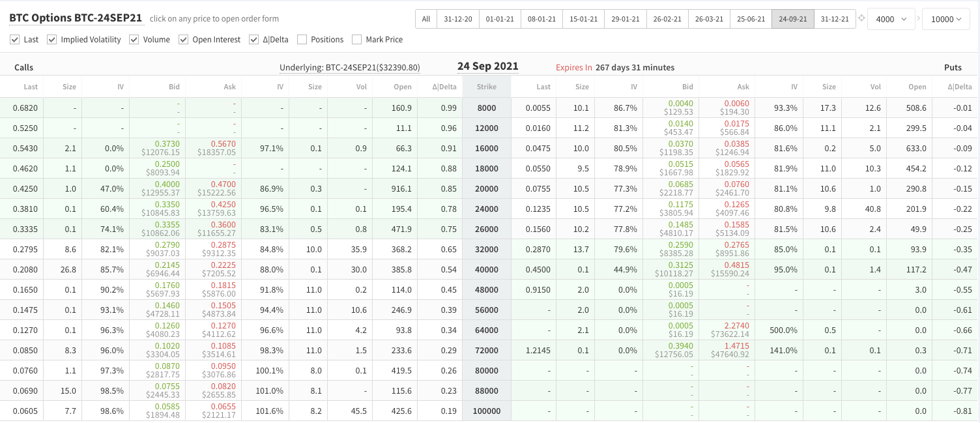Disable the Volume column checkbox
The width and height of the screenshot is (980, 423).
click(x=134, y=40)
